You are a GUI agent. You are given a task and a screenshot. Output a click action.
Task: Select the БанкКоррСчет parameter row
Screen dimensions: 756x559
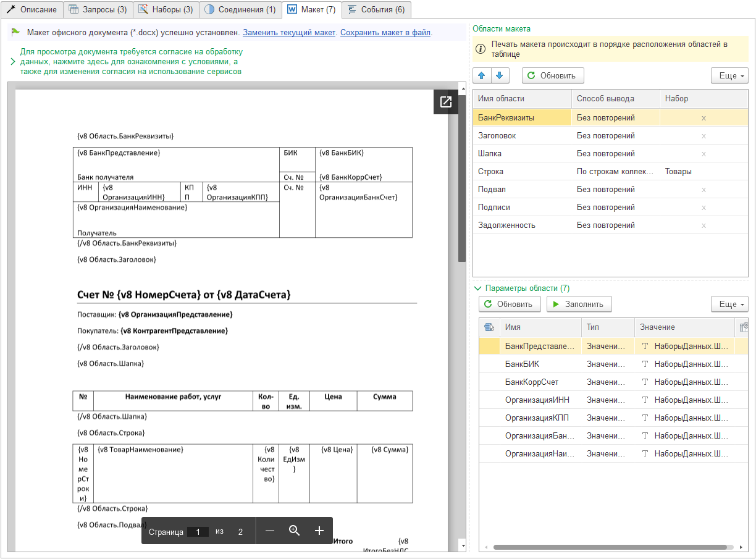pyautogui.click(x=613, y=382)
